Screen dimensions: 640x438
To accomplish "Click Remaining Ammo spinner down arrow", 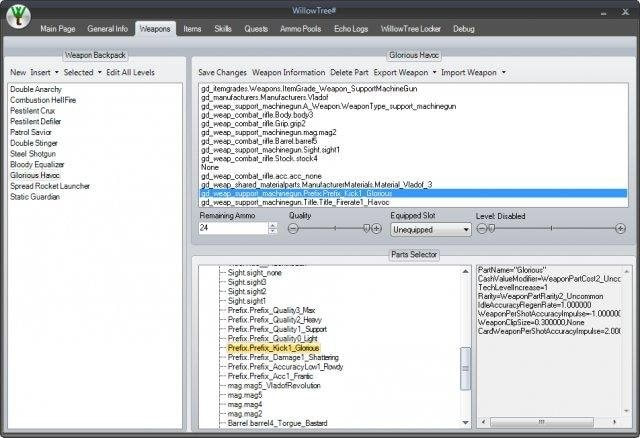I will 273,231.
